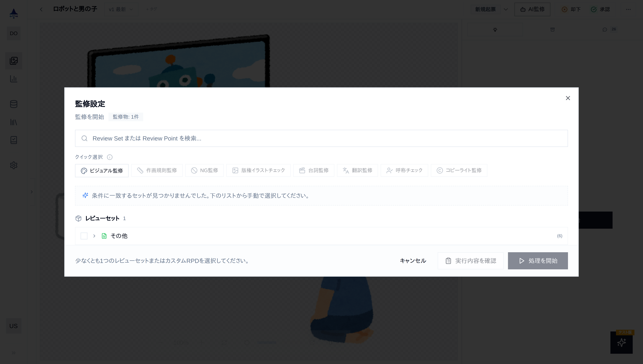Open the database sidebar icon
Image resolution: width=643 pixels, height=364 pixels.
14,104
